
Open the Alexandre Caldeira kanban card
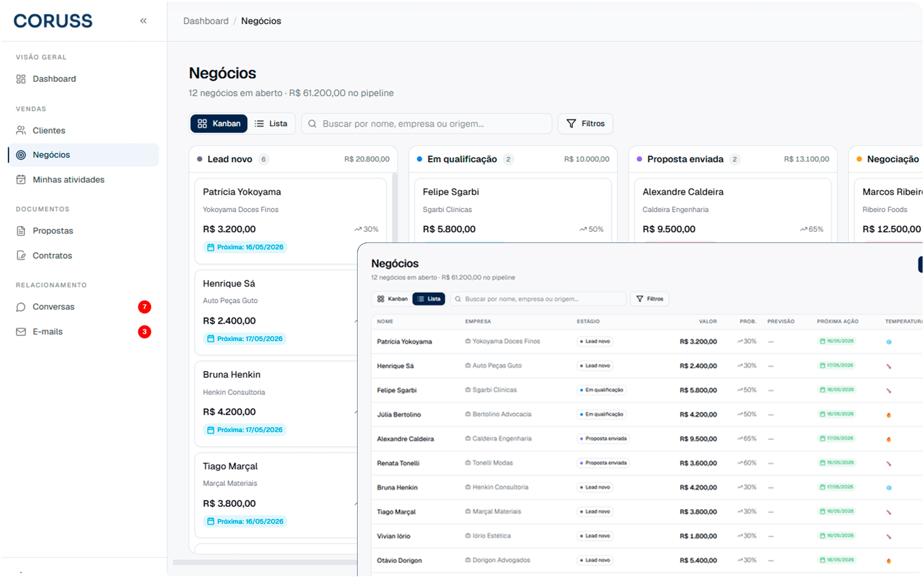pos(733,210)
